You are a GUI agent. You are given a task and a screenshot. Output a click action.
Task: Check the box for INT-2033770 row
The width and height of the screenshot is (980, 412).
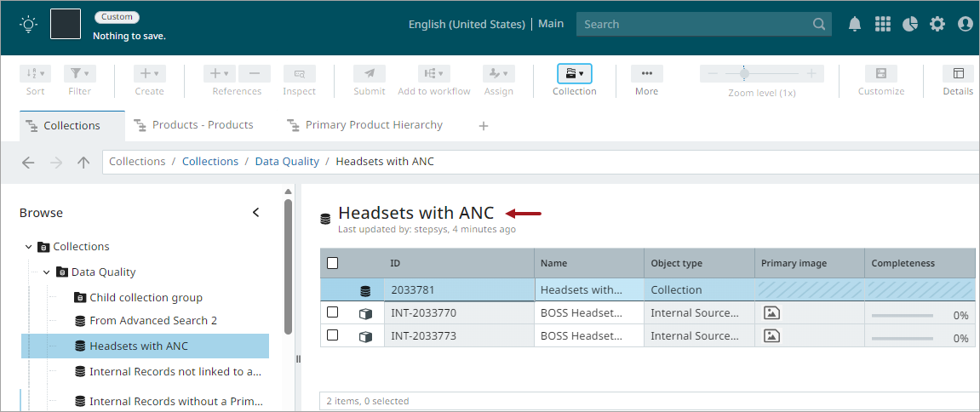coord(333,312)
